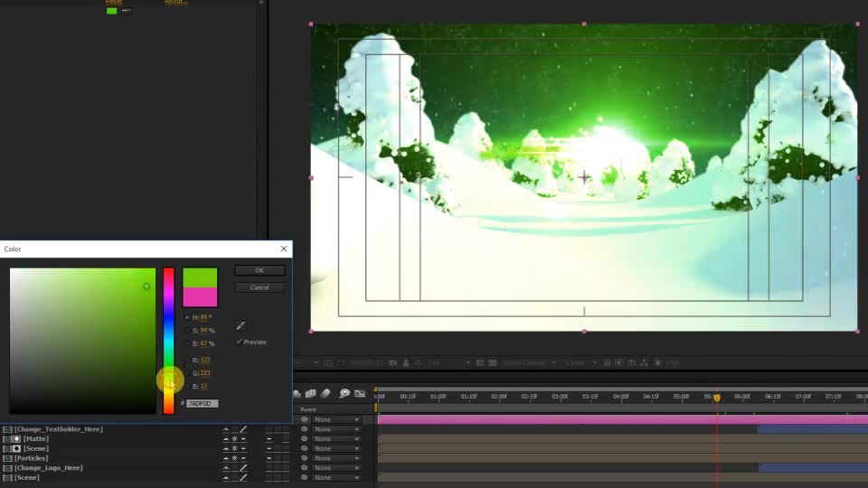
Task: Open Parent dropdown for Matte layer
Action: point(336,439)
